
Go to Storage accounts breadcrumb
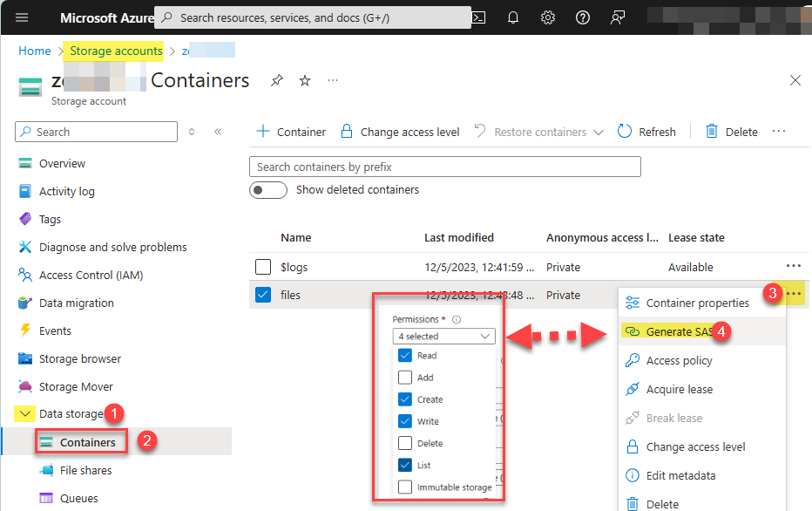[x=116, y=51]
